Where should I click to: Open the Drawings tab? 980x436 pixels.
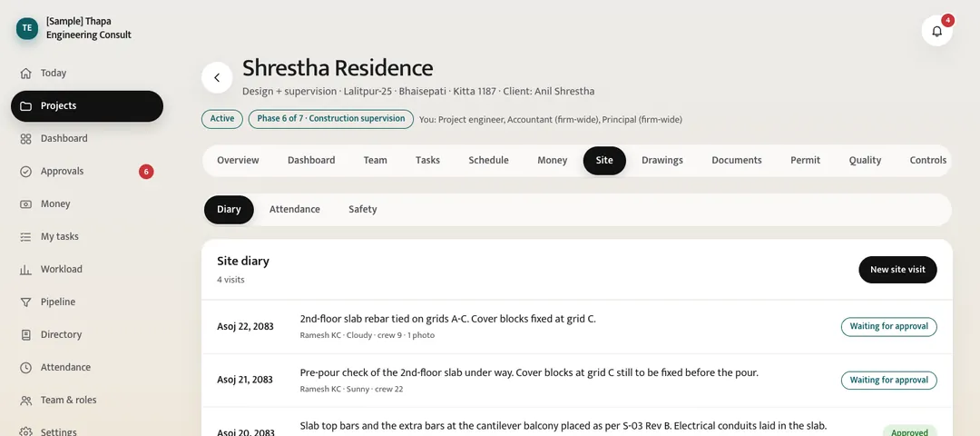[662, 160]
